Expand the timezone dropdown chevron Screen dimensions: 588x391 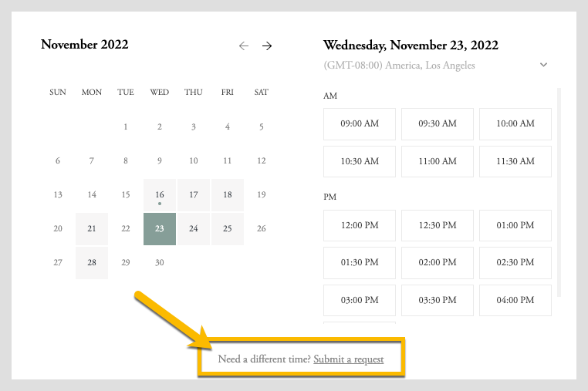pos(543,66)
